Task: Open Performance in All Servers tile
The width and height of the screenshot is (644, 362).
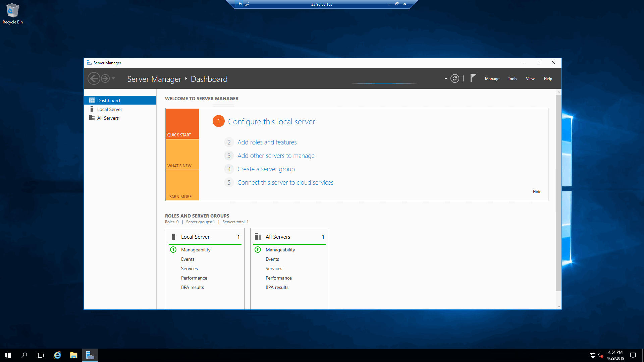Action: [279, 278]
